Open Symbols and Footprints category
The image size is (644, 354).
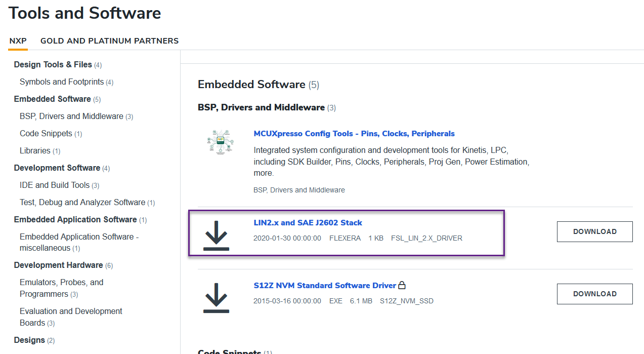click(x=62, y=82)
